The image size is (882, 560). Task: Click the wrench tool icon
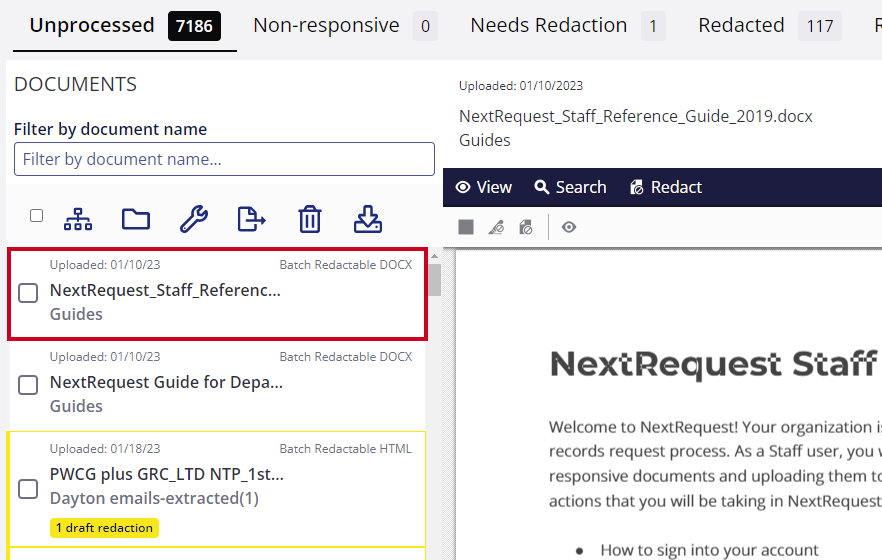point(194,219)
